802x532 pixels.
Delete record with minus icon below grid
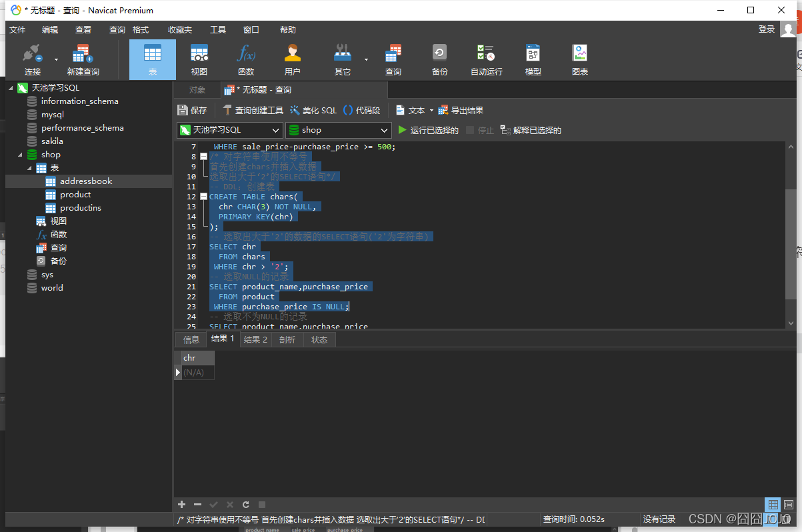(197, 505)
